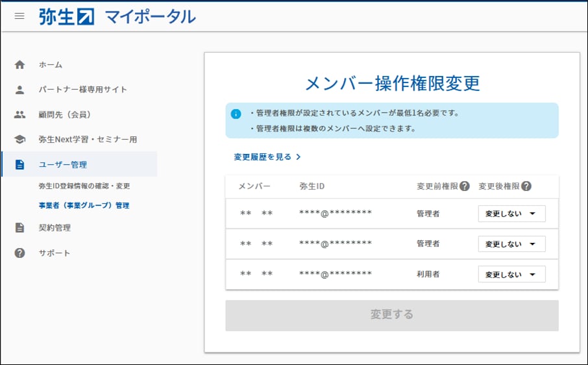Open 変更しない dropdown for first member
Image resolution: width=588 pixels, height=365 pixels.
(511, 214)
